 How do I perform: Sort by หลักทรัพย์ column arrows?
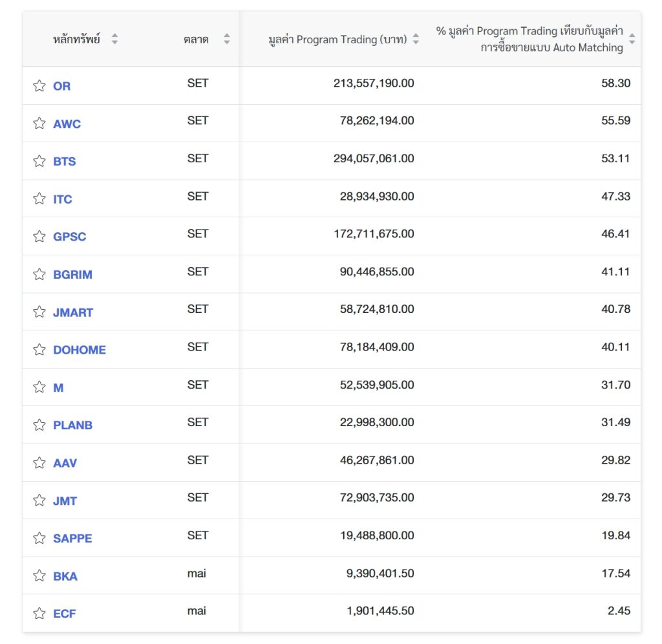[114, 39]
